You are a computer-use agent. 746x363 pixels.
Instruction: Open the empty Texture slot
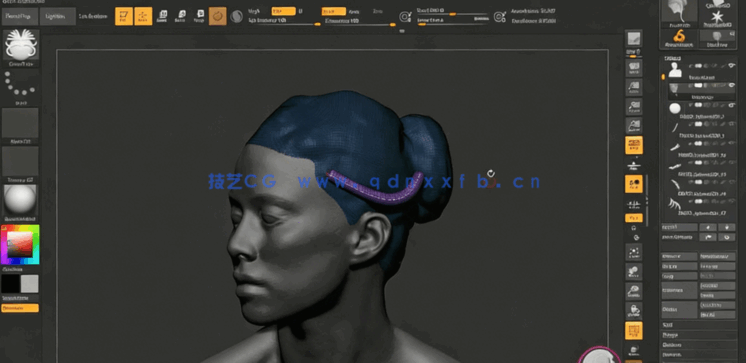(20, 161)
